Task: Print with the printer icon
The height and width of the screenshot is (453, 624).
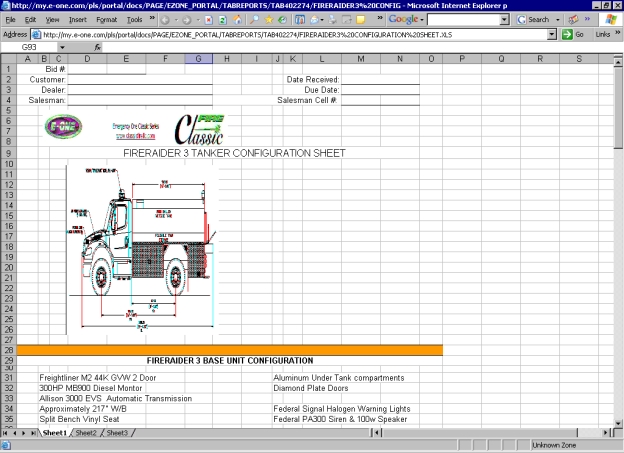Action: (x=332, y=20)
